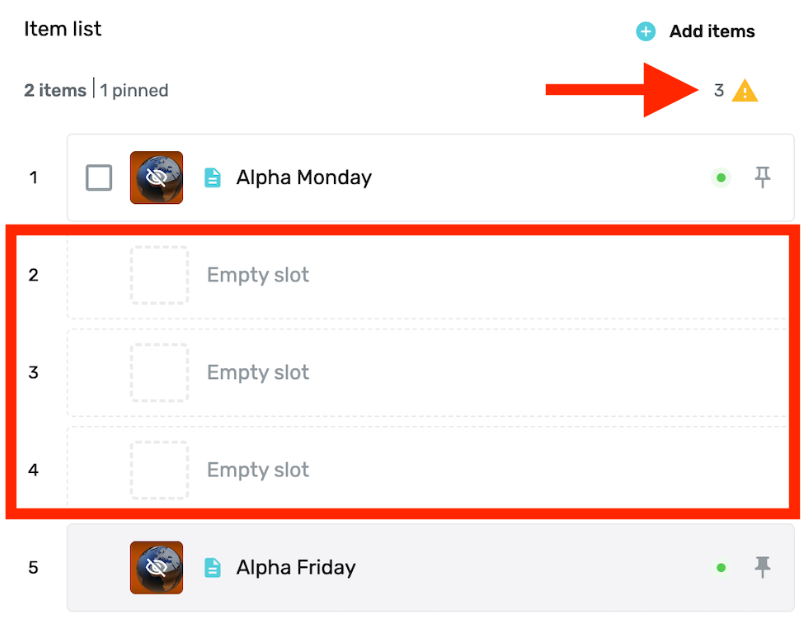Click the warning count number 3
The image size is (808, 622).
coord(719,91)
